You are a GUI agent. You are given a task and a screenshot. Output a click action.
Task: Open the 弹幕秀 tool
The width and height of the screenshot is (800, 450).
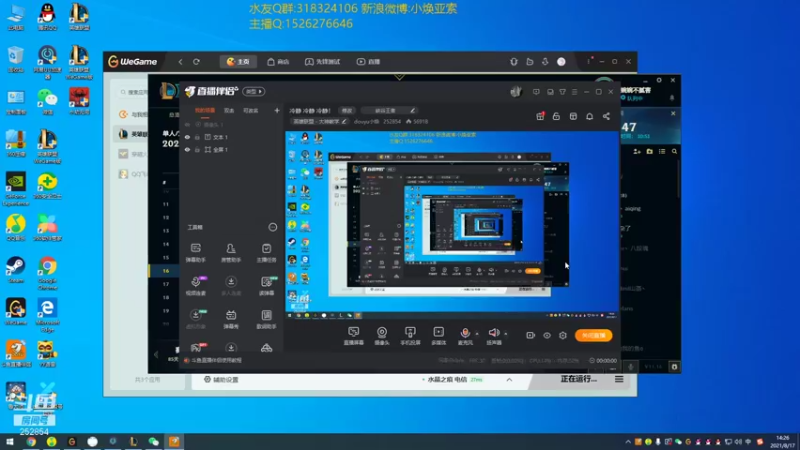click(x=231, y=319)
